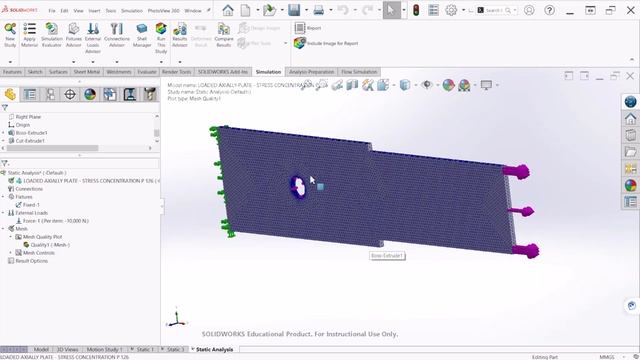Click Apply Material tool
This screenshot has height=360, width=640.
click(x=29, y=35)
